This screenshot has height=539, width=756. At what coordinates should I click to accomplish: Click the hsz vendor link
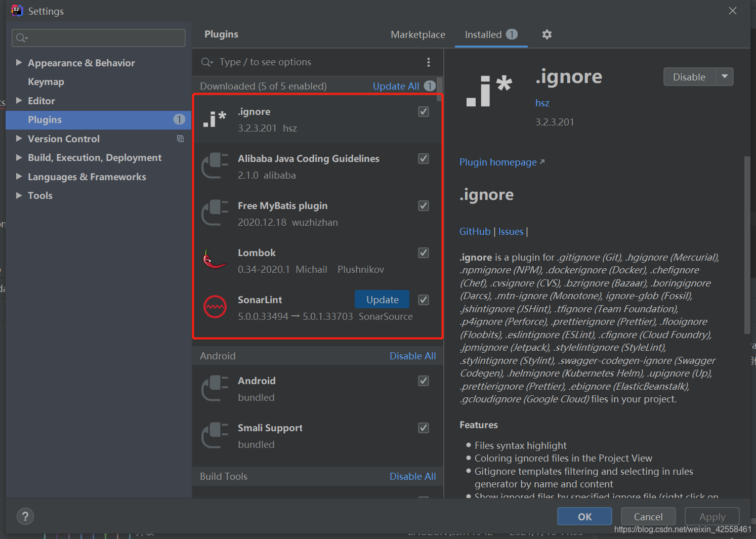[542, 103]
